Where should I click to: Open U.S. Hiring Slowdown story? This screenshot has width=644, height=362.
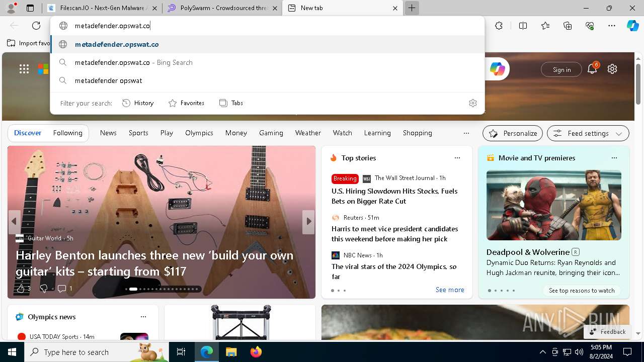(x=394, y=196)
